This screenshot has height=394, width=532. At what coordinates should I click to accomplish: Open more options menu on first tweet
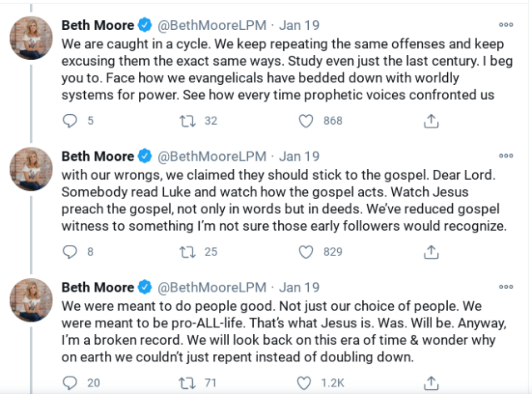pyautogui.click(x=505, y=25)
